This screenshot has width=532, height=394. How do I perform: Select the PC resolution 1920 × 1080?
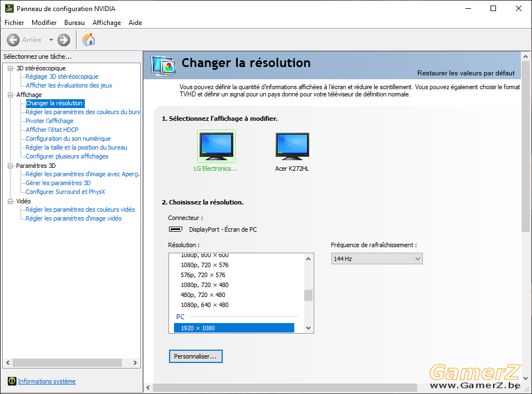234,328
